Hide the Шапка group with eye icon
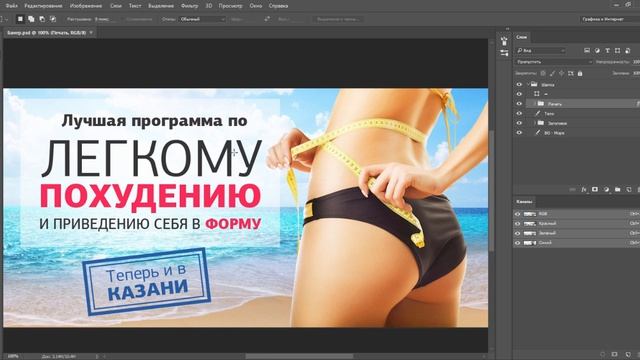This screenshot has height=360, width=640. [x=519, y=84]
